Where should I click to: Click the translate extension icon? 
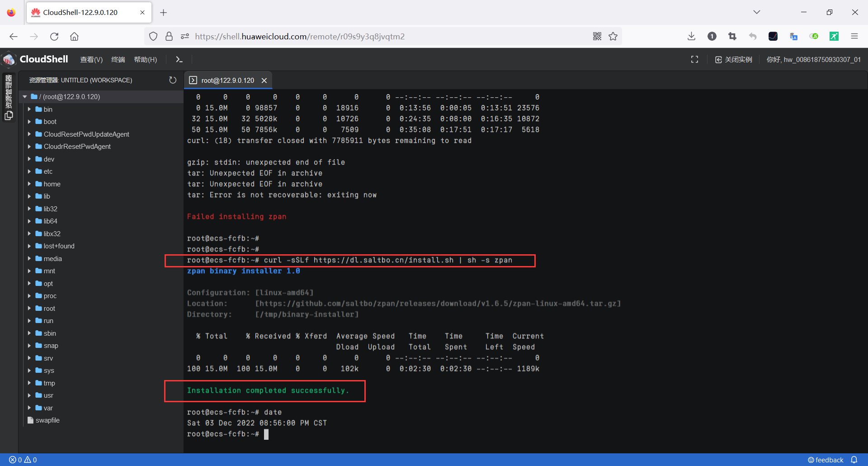pyautogui.click(x=793, y=37)
